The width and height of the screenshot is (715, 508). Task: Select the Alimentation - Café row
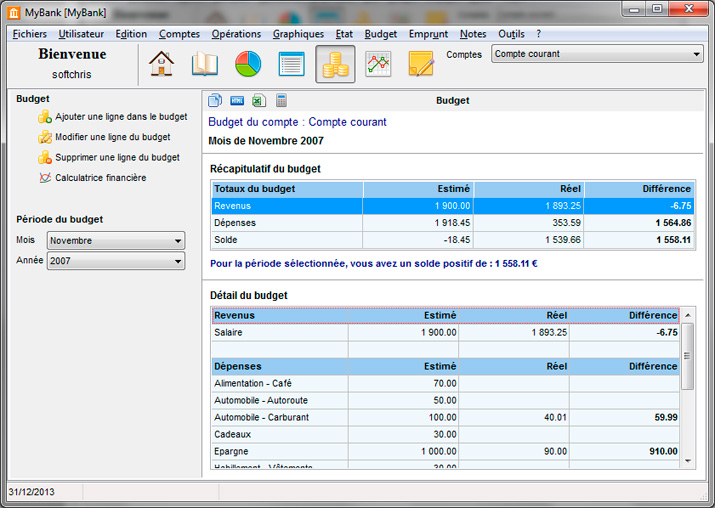tap(446, 384)
